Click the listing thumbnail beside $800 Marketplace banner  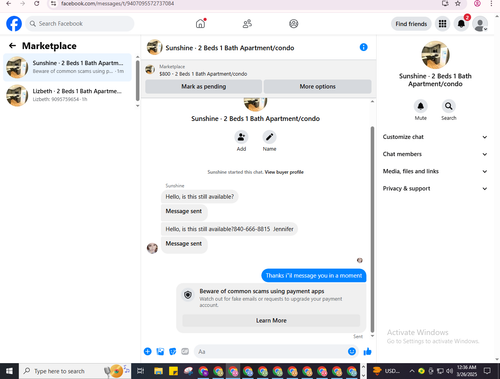coord(150,70)
